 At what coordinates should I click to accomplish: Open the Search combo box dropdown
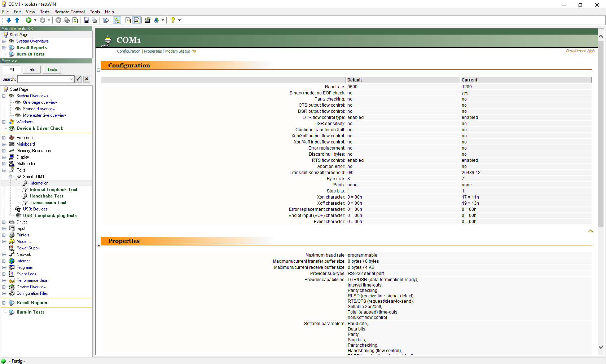tap(71, 79)
